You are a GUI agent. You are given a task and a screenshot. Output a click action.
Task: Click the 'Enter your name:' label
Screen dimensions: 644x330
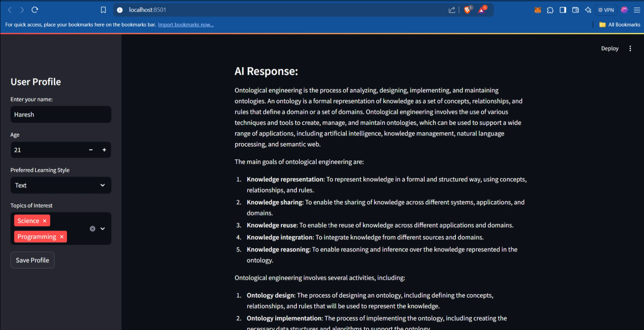click(x=32, y=99)
